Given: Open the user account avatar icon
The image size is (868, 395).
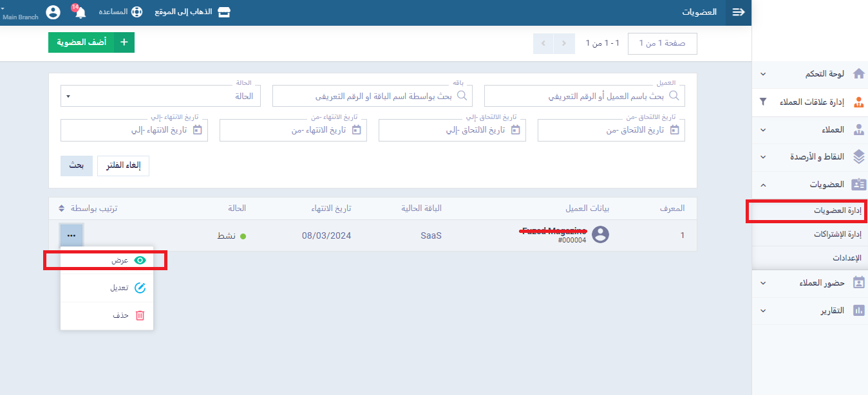Looking at the screenshot, I should [x=53, y=12].
